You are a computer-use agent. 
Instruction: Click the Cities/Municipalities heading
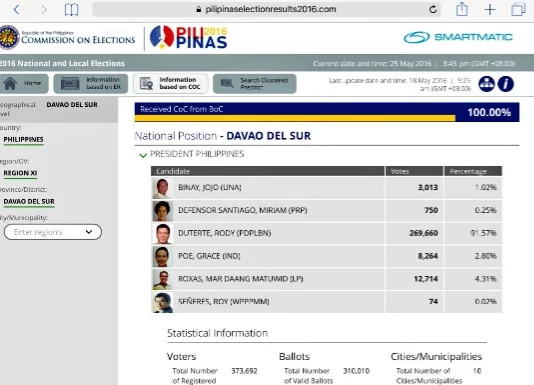(x=436, y=357)
